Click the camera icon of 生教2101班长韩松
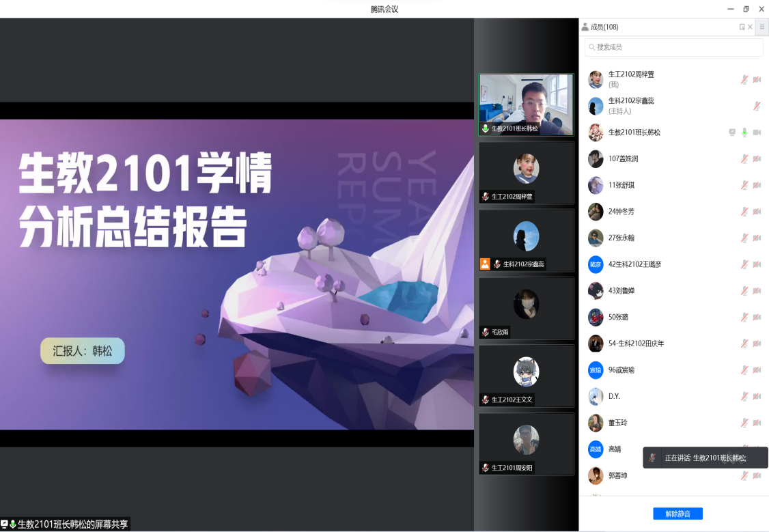This screenshot has width=769, height=532. coord(757,132)
